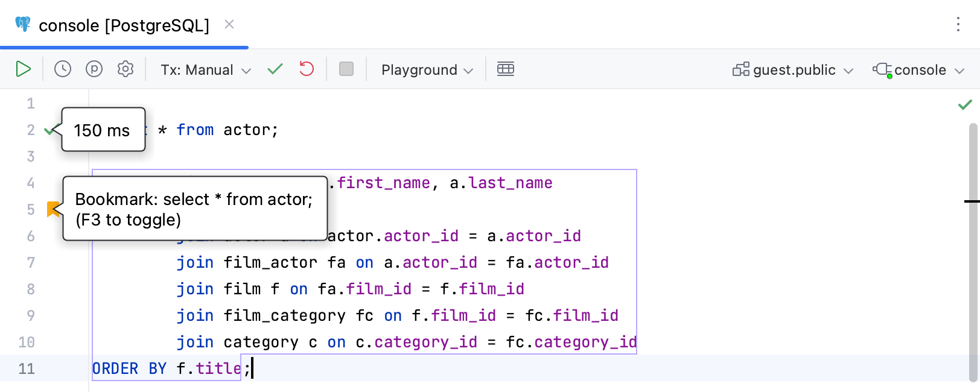
Task: Open the query history clock icon
Action: click(x=63, y=69)
